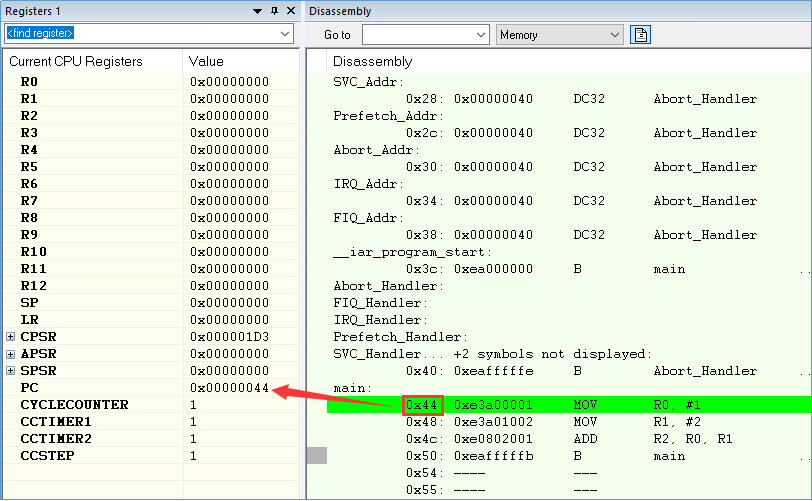Click the __iar_program_start: label
The width and height of the screenshot is (812, 501).
412,252
